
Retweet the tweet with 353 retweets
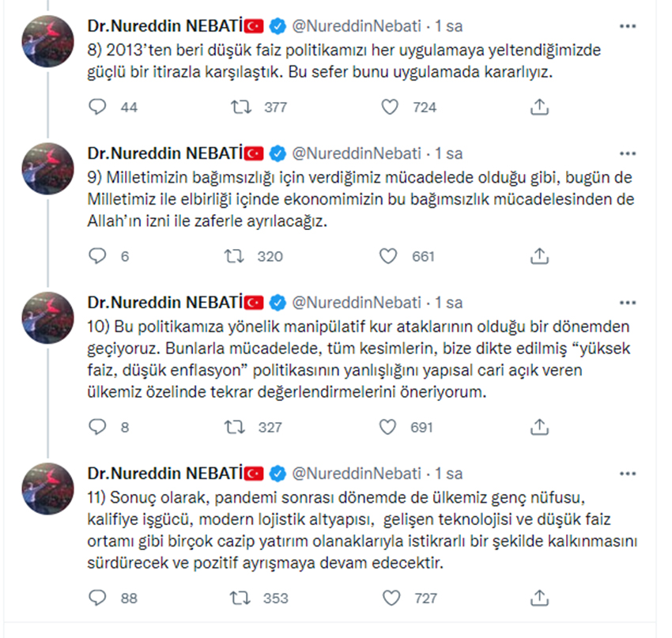click(240, 598)
